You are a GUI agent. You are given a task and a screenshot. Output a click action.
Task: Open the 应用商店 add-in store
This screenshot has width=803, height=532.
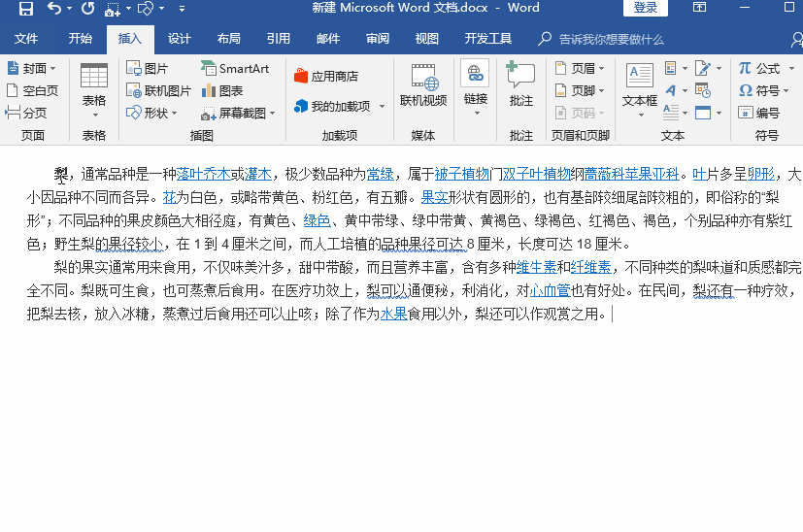(326, 77)
